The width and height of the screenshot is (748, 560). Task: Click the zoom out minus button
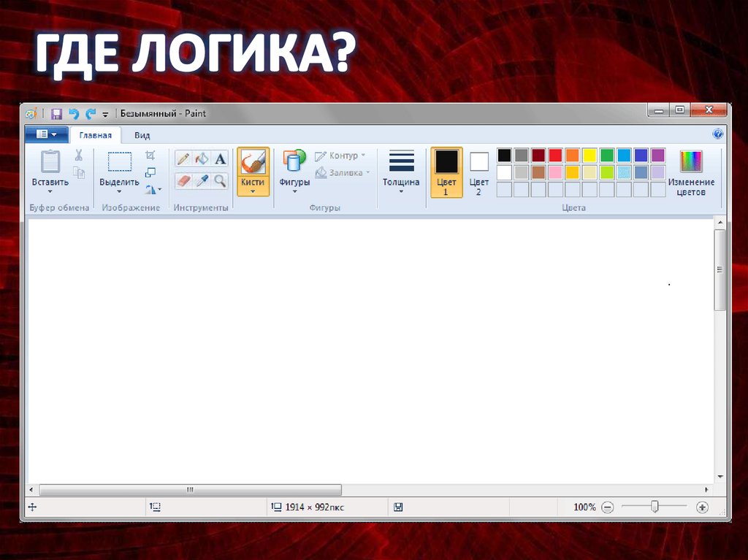607,507
